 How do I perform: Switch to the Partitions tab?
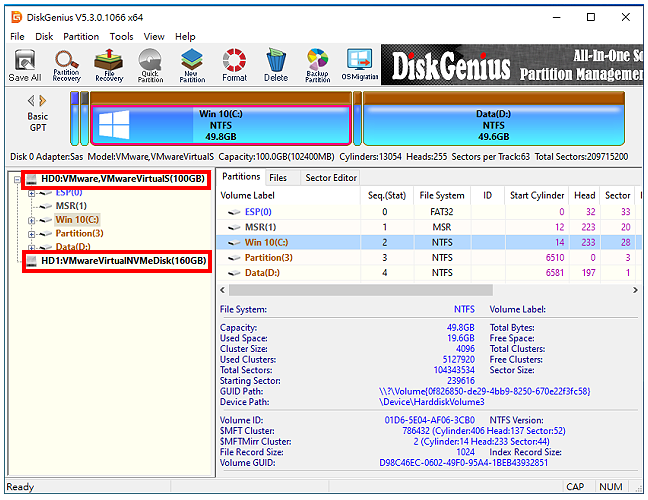pyautogui.click(x=241, y=177)
